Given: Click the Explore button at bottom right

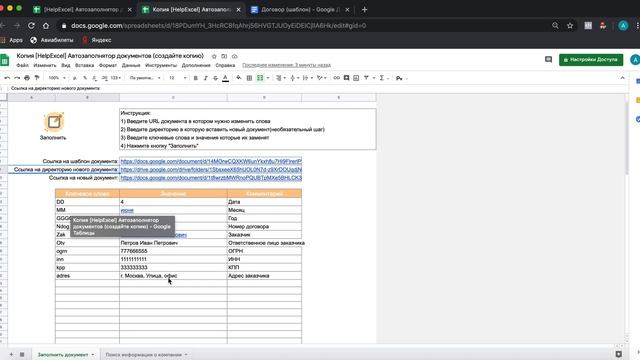Looking at the screenshot, I should pos(619,354).
